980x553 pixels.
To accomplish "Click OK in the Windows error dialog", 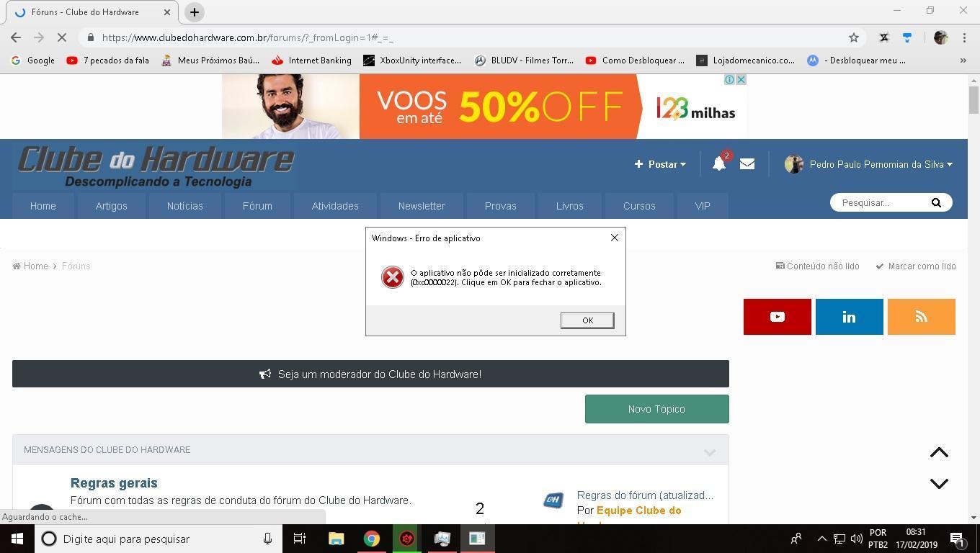I will (x=587, y=320).
